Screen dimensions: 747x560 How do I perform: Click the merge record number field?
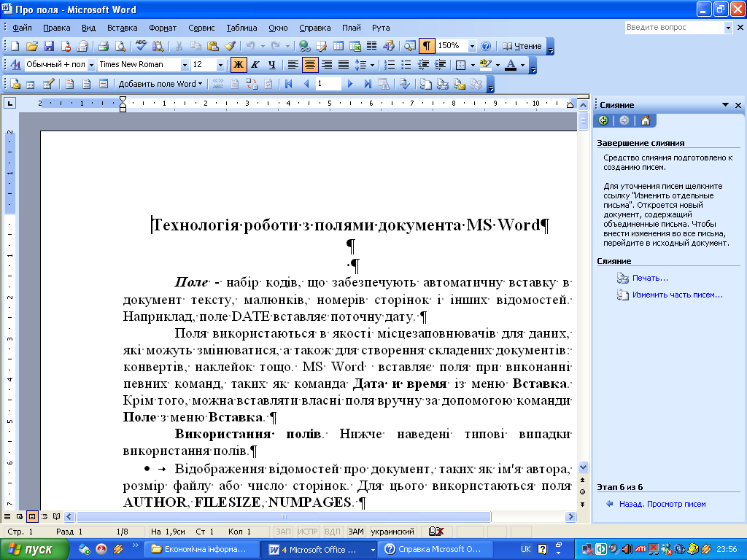[328, 85]
